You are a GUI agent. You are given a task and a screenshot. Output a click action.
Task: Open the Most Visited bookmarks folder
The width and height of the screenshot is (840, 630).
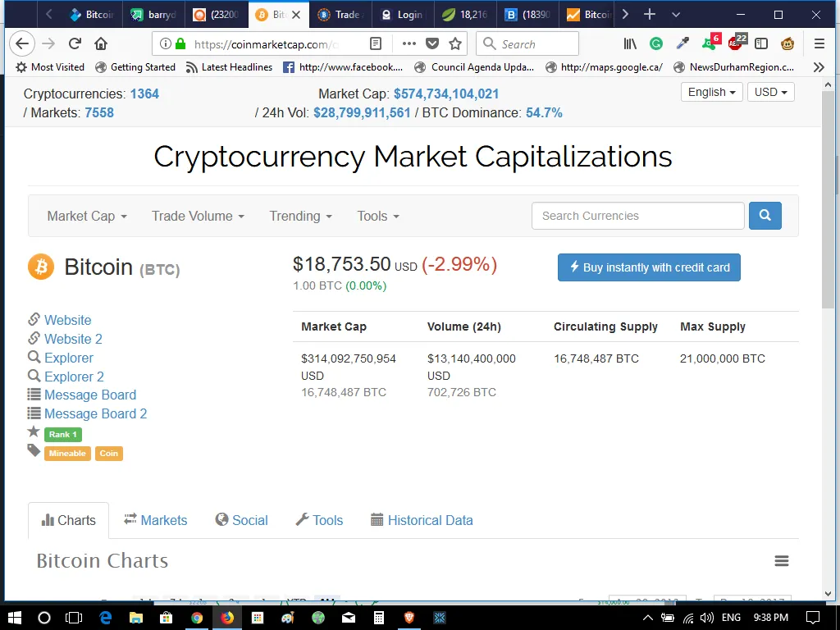[x=50, y=67]
